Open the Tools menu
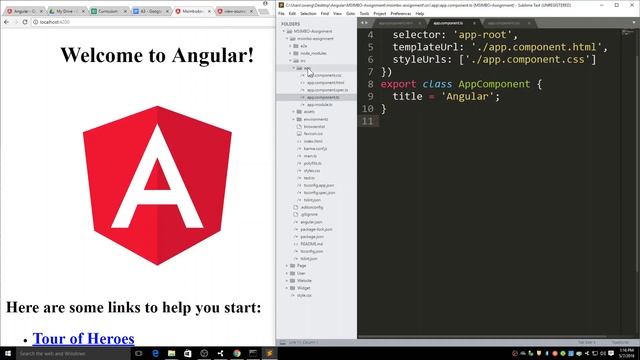This screenshot has height=360, width=640. click(364, 13)
